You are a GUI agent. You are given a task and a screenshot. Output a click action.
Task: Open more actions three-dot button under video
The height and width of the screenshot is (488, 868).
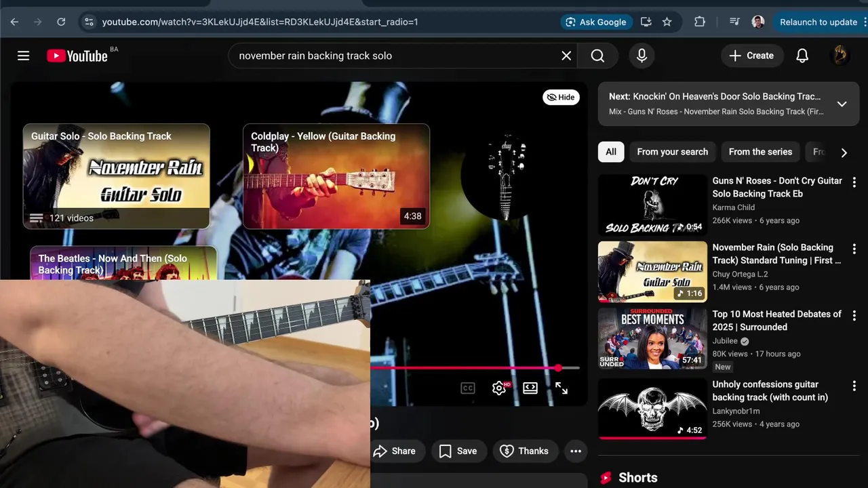[576, 451]
